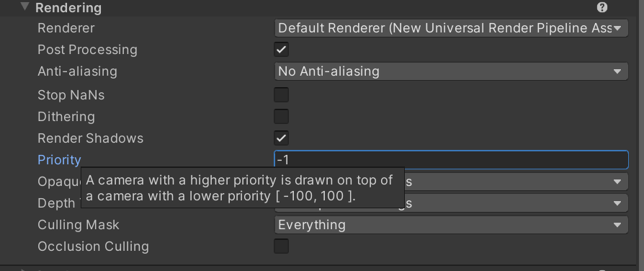This screenshot has width=644, height=271.
Task: Enable the Dithering checkbox
Action: click(x=282, y=117)
